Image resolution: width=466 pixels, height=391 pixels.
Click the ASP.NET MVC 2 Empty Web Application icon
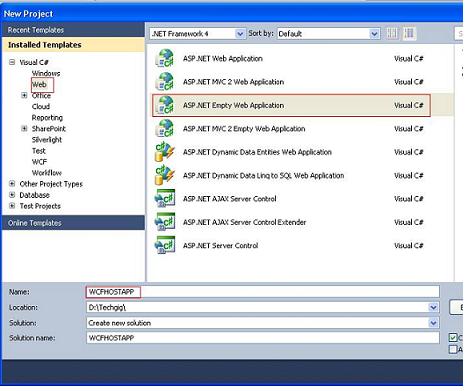[165, 128]
